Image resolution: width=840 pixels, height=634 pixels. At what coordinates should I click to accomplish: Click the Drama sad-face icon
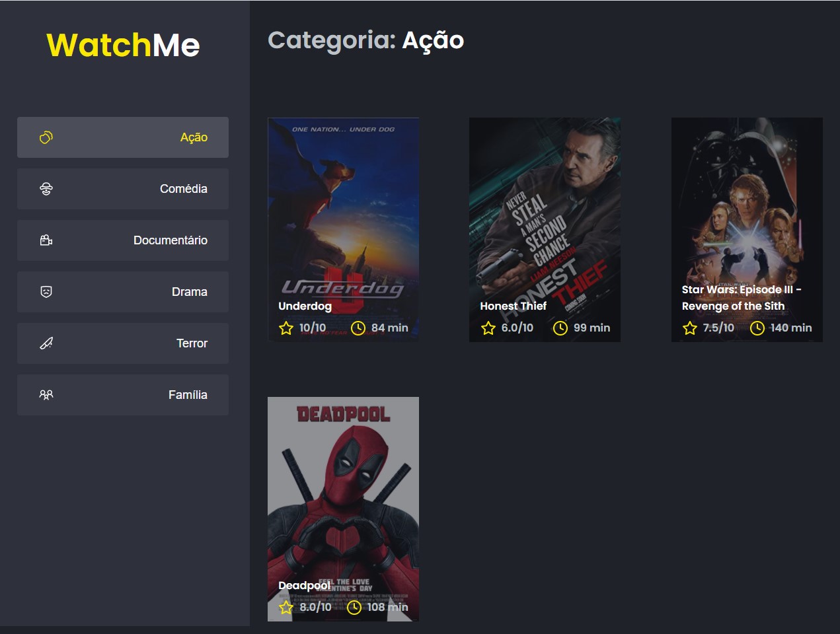(46, 292)
